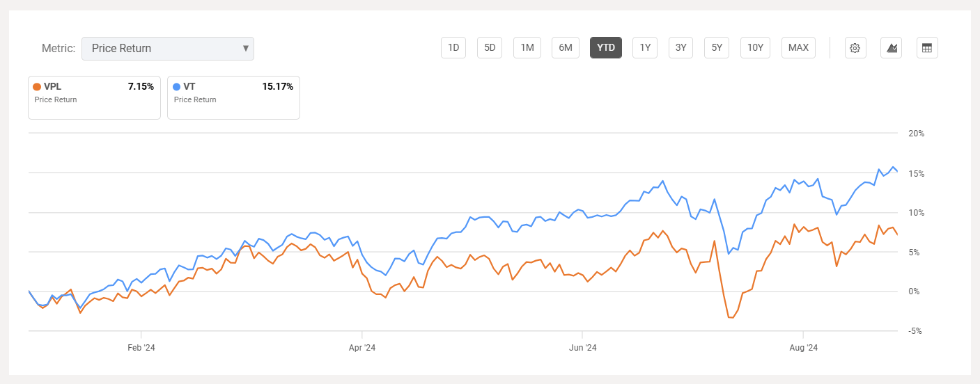Switch to 6M time range

tap(565, 48)
